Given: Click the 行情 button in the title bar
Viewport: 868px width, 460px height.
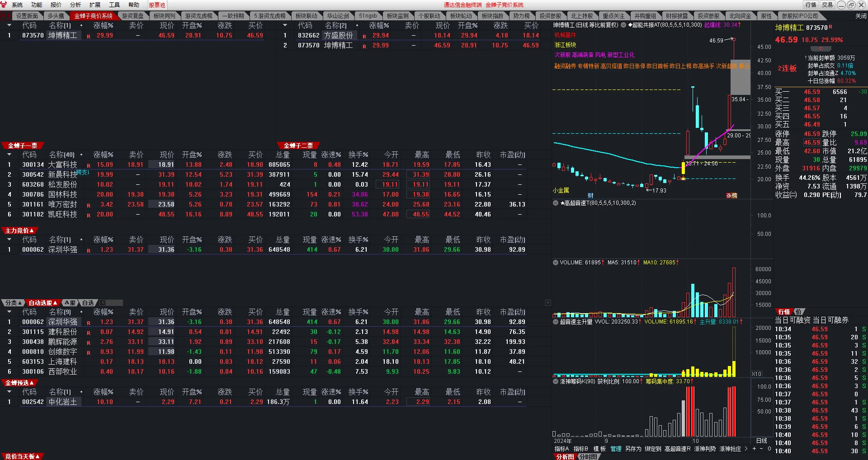Looking at the screenshot, I should click(x=811, y=5).
